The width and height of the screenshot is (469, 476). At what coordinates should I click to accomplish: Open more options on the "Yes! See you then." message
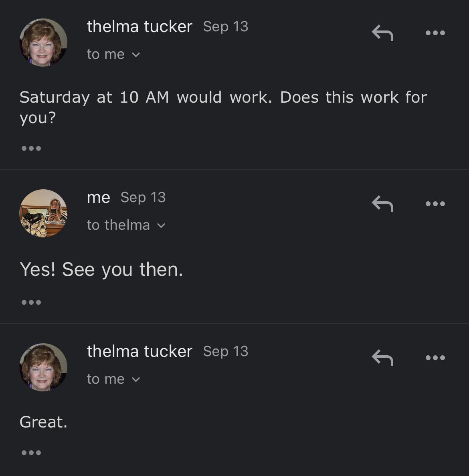click(x=435, y=204)
